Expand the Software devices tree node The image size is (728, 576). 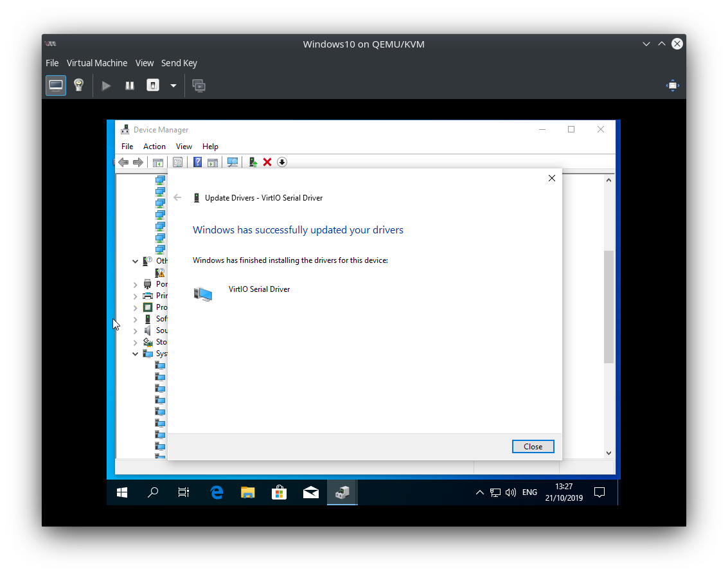click(x=135, y=319)
